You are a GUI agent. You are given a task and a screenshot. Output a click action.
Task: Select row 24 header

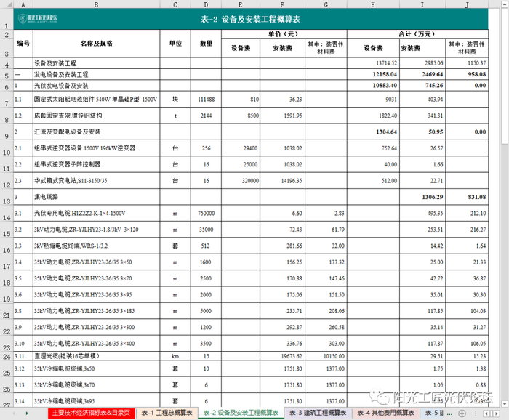[x=7, y=356]
